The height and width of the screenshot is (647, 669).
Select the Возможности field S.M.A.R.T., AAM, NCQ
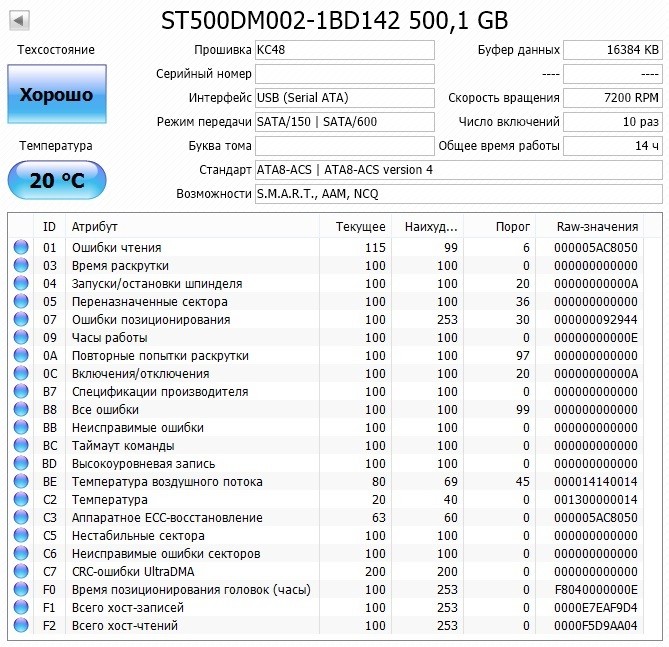[459, 194]
